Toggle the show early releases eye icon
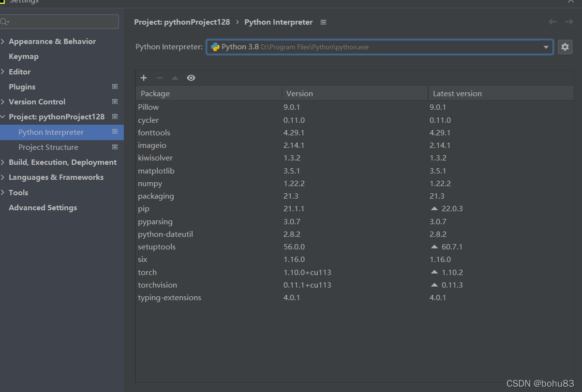This screenshot has width=582, height=392. [191, 78]
